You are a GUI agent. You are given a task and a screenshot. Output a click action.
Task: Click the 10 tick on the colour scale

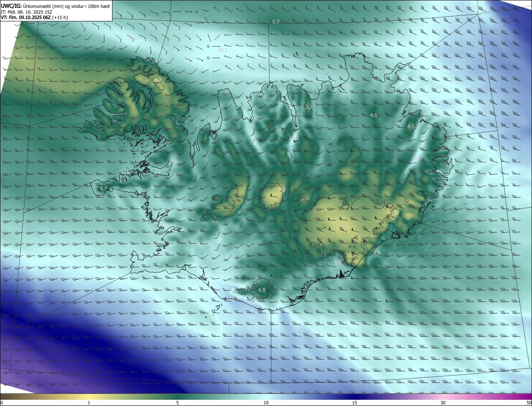(x=266, y=403)
